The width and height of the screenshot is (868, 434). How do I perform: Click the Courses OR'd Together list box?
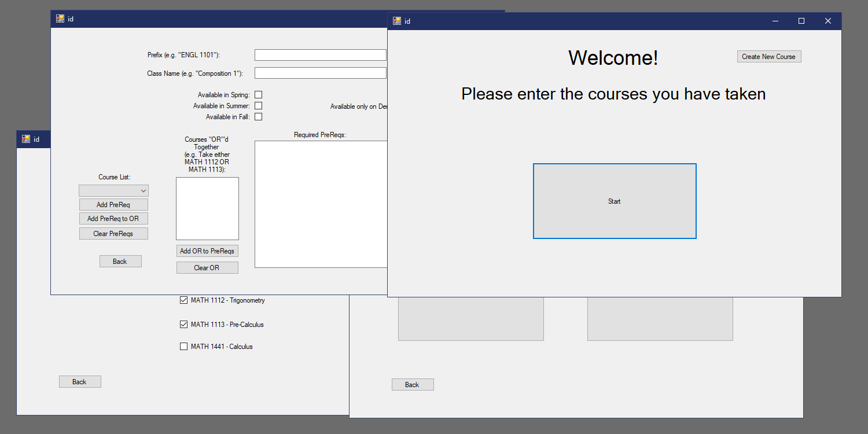(x=207, y=208)
